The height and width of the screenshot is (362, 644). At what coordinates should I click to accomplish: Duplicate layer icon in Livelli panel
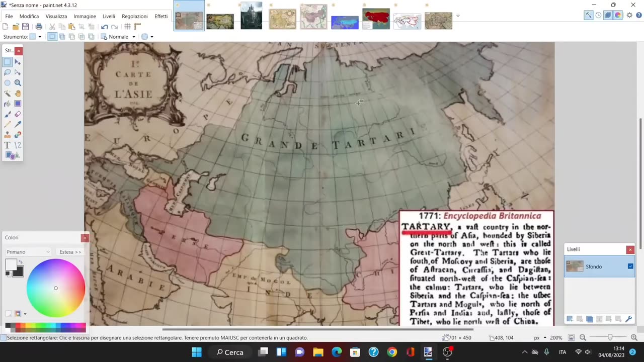tap(589, 319)
